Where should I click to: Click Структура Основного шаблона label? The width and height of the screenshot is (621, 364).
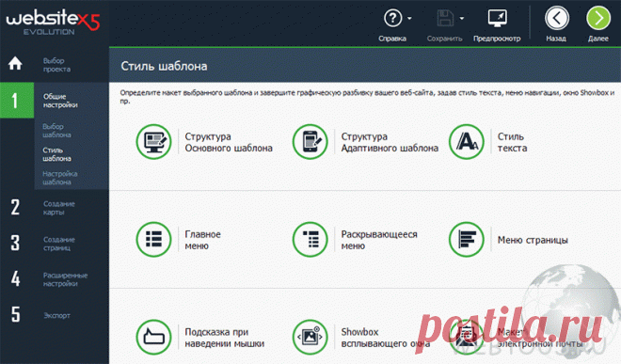[x=229, y=142]
